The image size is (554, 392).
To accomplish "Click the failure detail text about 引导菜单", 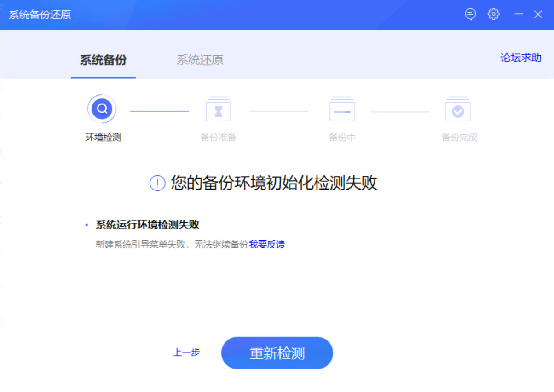I will tap(170, 244).
